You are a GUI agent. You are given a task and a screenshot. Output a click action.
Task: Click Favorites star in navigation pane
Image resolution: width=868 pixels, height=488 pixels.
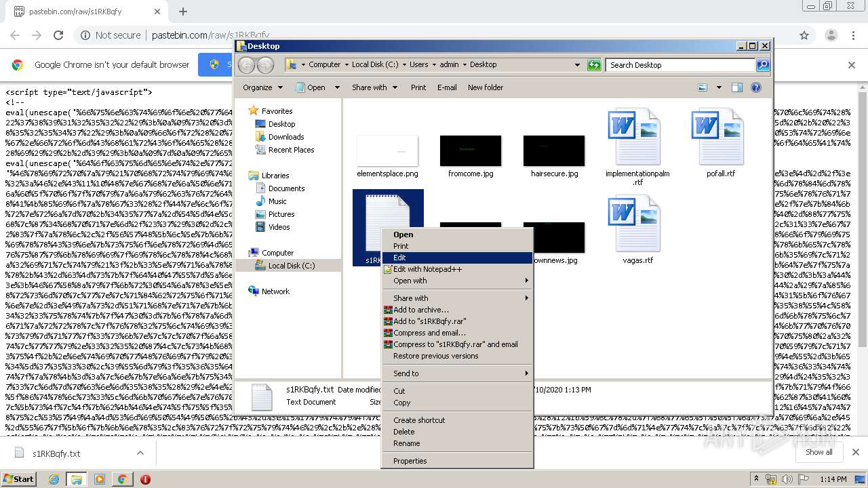pos(254,110)
